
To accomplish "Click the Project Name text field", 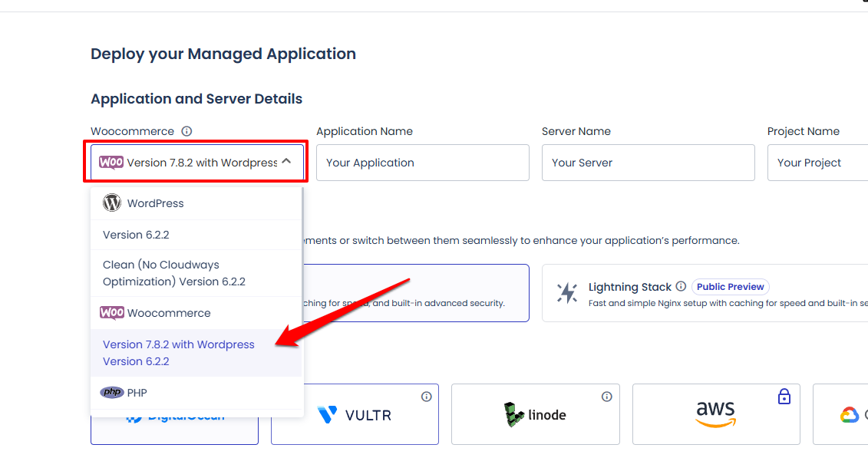I will pyautogui.click(x=817, y=163).
